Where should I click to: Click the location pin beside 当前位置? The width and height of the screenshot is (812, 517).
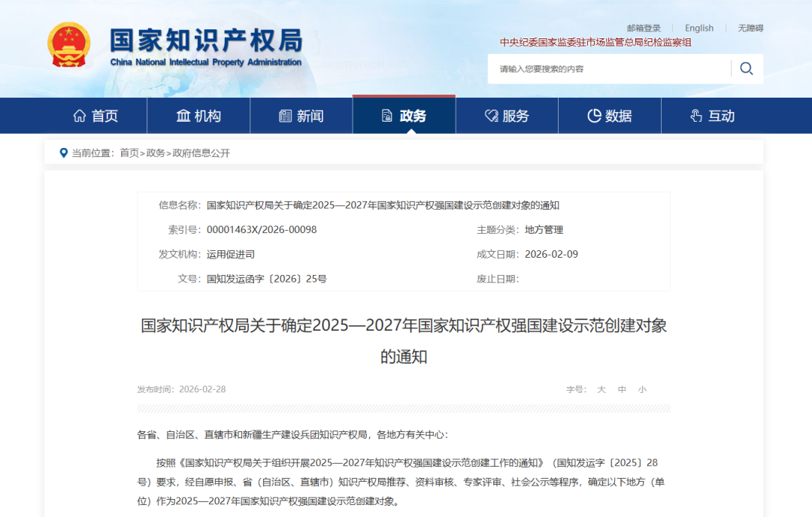pos(63,153)
